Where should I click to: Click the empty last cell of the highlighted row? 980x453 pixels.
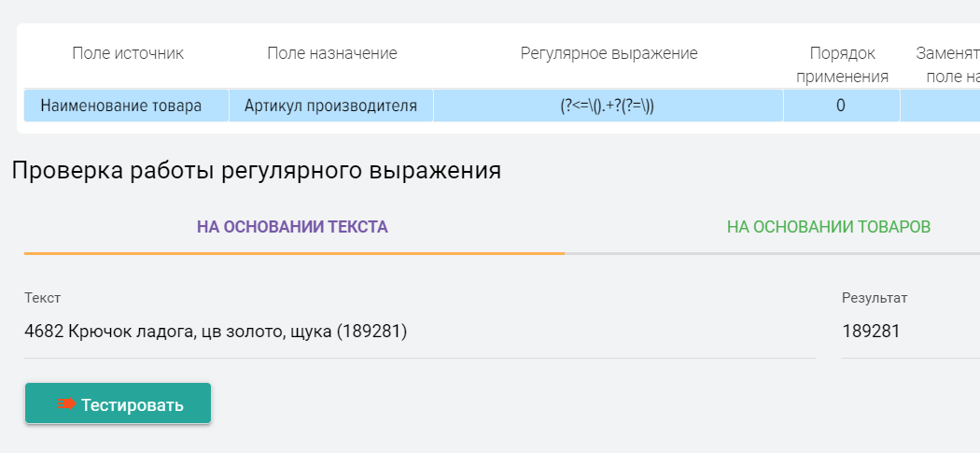click(939, 106)
